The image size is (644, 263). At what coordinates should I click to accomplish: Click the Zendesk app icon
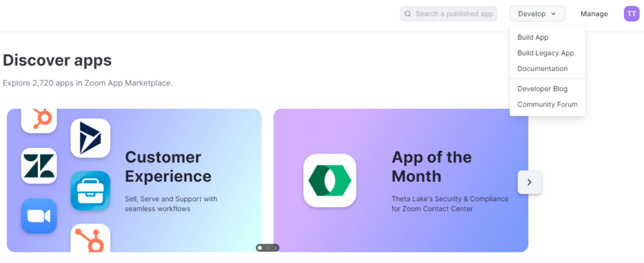pos(39,166)
